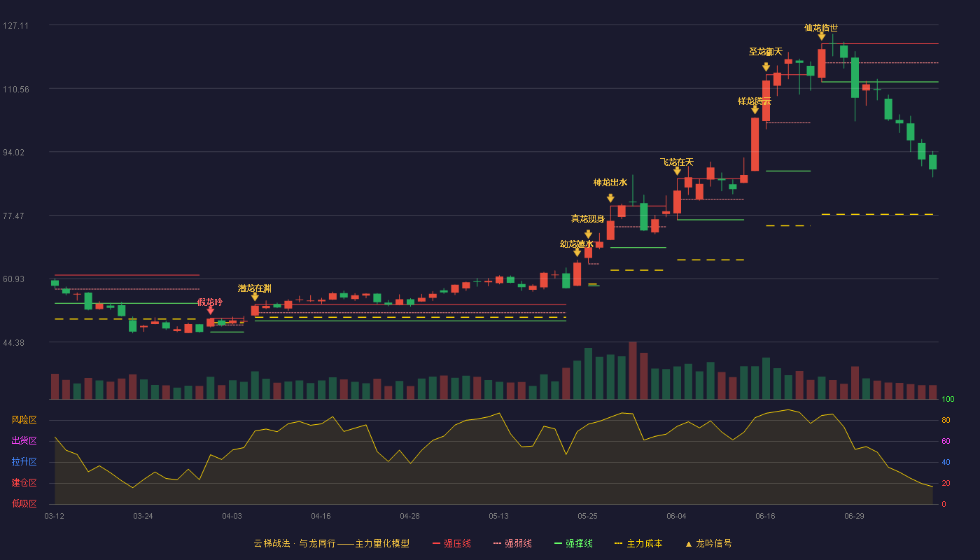Click the 假龙吟 signal label
This screenshot has height=560, width=980.
[210, 302]
